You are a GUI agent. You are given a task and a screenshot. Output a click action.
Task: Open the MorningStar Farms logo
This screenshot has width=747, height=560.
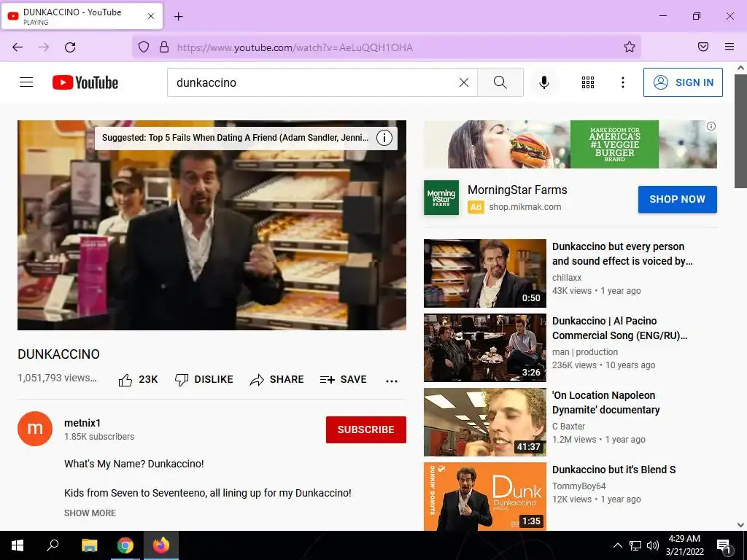tap(441, 197)
